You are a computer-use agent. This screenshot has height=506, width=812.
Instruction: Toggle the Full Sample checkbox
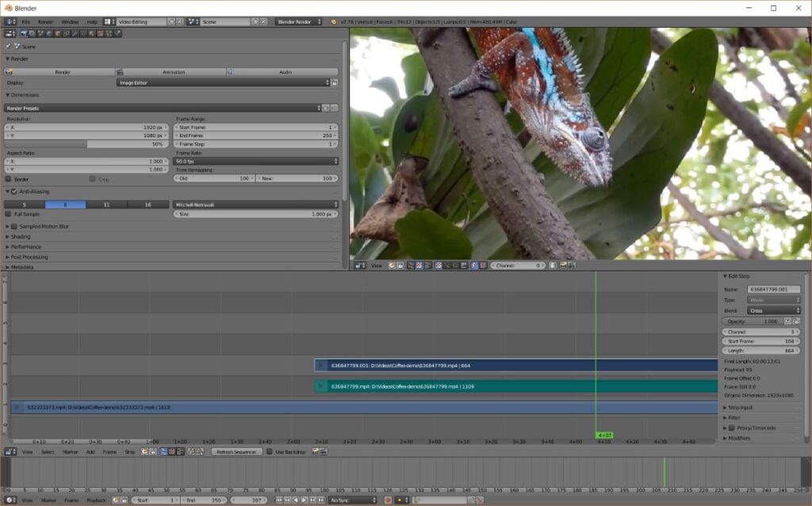(x=11, y=213)
